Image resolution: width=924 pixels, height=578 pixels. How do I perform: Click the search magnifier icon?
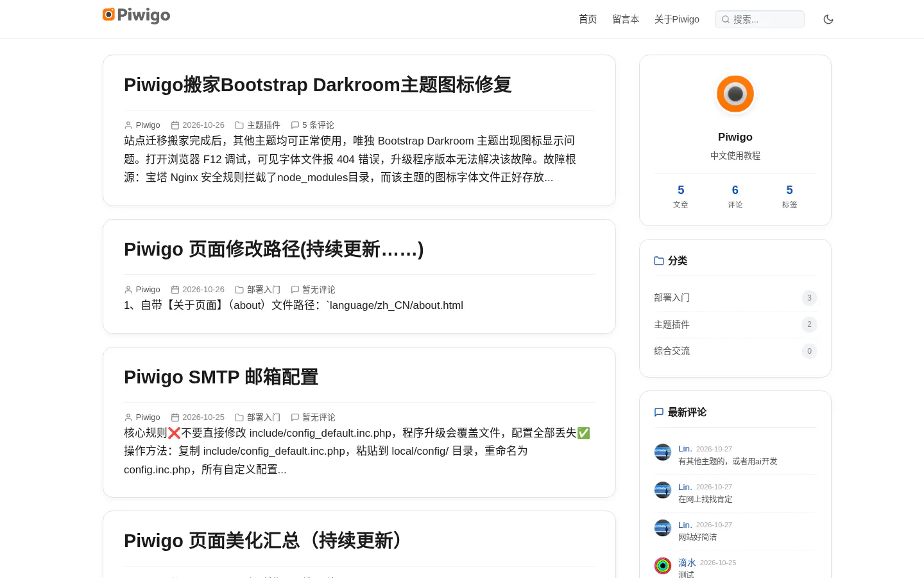click(726, 19)
